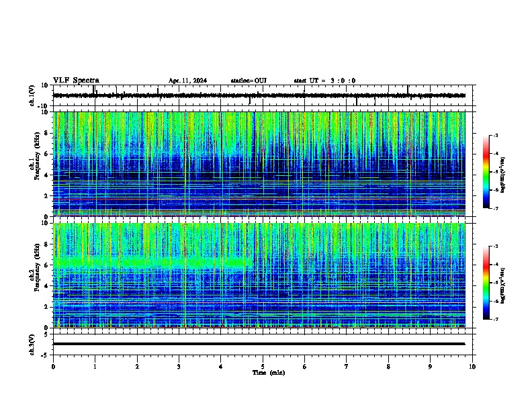Click time axis tick label "9"
The height and width of the screenshot is (411, 532).
pos(430,367)
